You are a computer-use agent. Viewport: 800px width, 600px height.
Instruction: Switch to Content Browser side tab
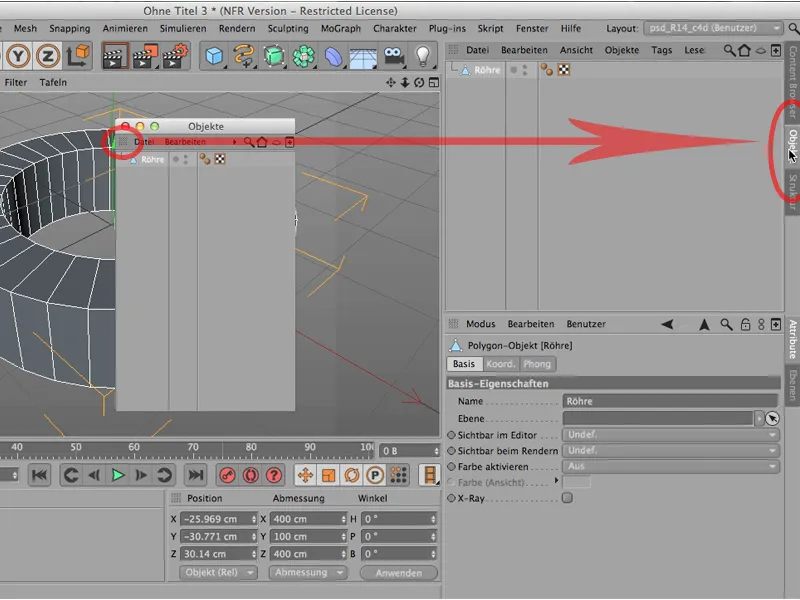pyautogui.click(x=792, y=82)
